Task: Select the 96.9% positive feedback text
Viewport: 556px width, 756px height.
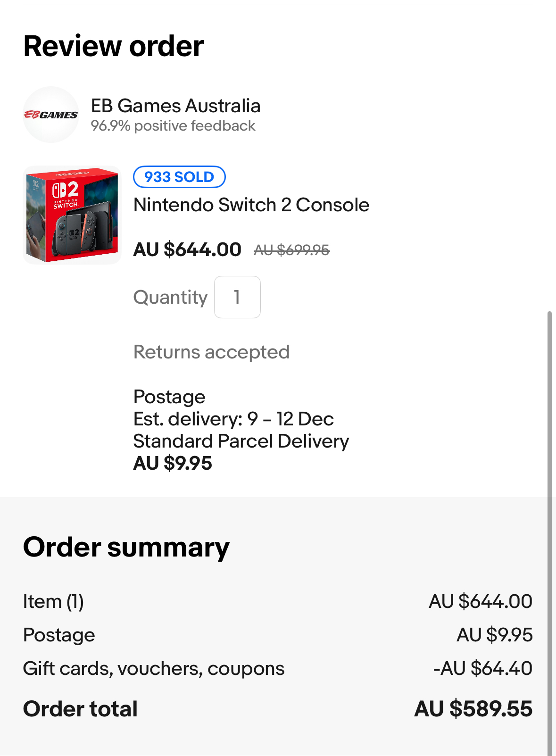Action: click(173, 126)
